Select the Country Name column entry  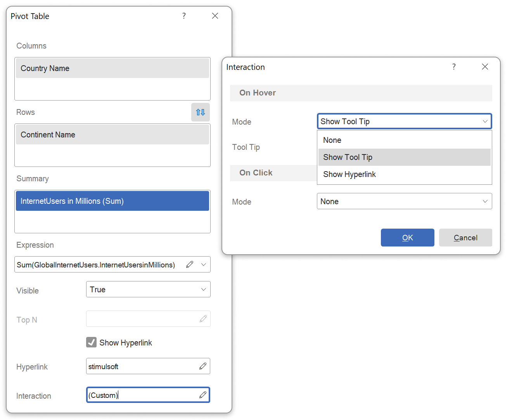(112, 68)
